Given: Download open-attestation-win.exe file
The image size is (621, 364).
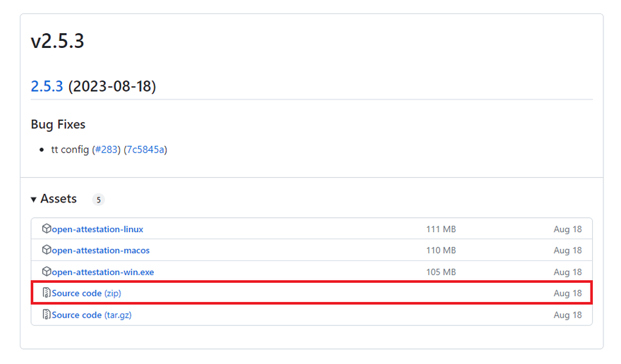Looking at the screenshot, I should [x=102, y=272].
